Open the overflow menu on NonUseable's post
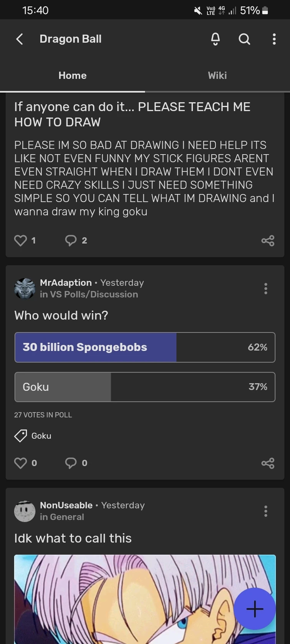This screenshot has height=644, width=290. pos(265,511)
